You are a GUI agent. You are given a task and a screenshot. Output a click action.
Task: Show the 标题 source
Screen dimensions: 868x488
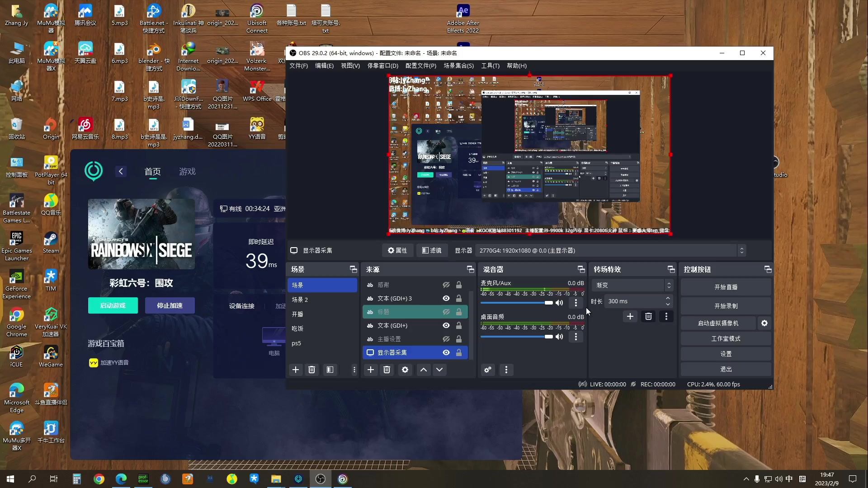(446, 312)
